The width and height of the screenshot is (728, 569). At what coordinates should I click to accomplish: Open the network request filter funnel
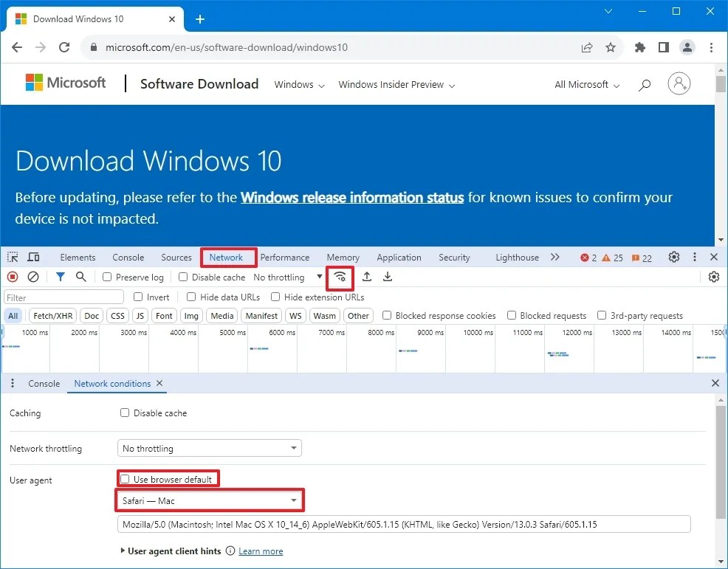pyautogui.click(x=60, y=277)
